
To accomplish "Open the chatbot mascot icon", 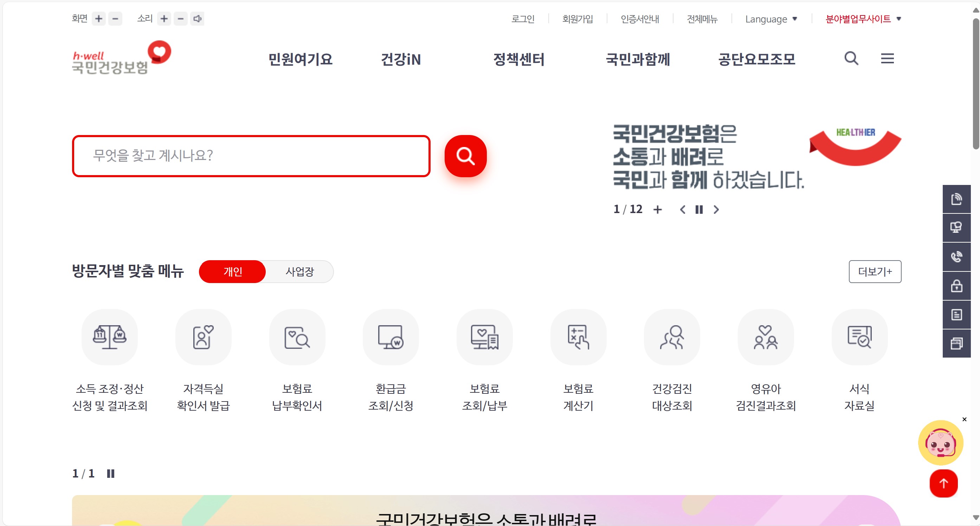I will pyautogui.click(x=940, y=443).
